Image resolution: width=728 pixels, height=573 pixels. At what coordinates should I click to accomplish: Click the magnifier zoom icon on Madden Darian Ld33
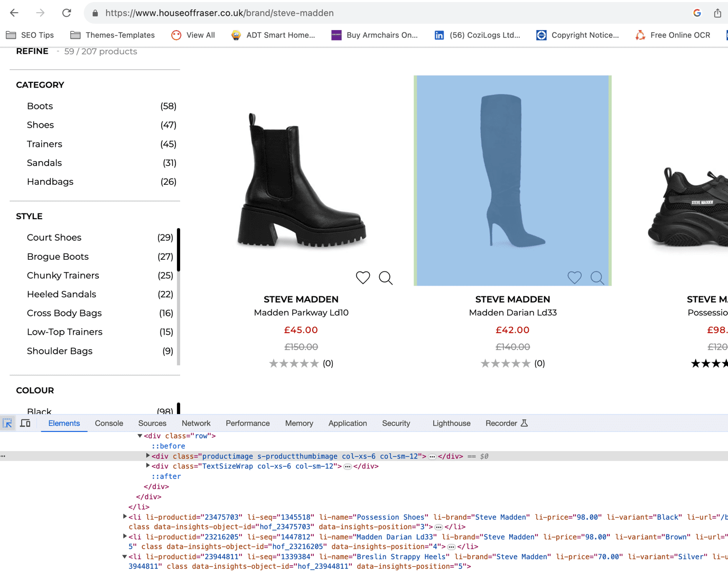click(597, 277)
